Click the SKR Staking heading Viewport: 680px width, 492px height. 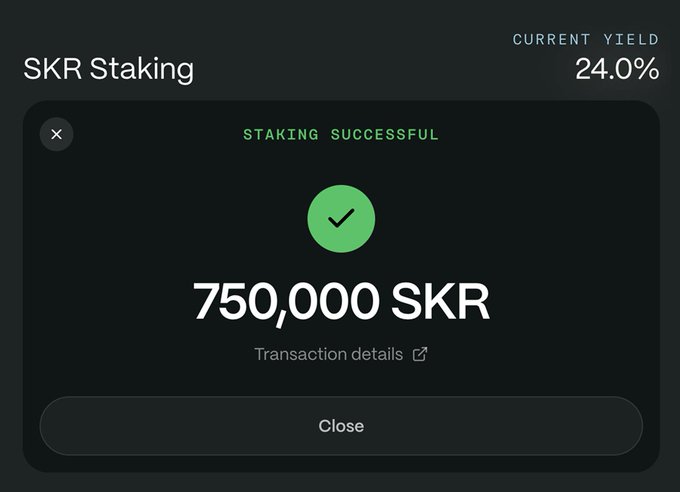pos(108,69)
